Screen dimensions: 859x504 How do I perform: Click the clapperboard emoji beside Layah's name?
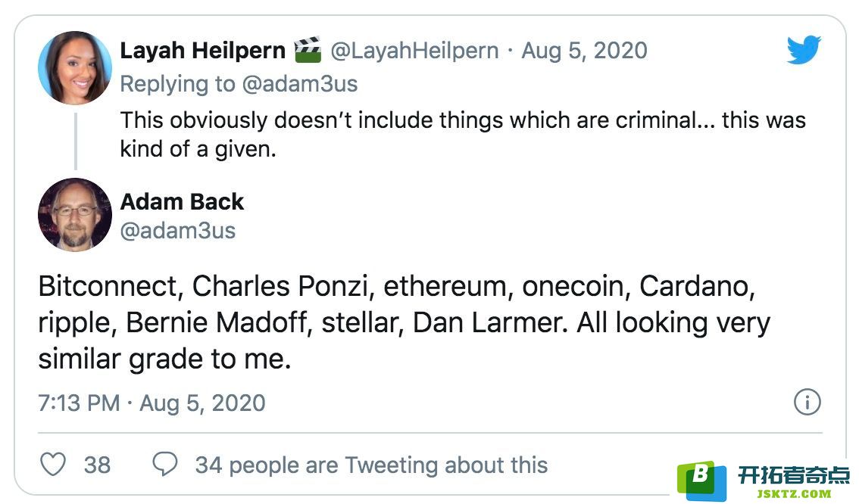(308, 50)
